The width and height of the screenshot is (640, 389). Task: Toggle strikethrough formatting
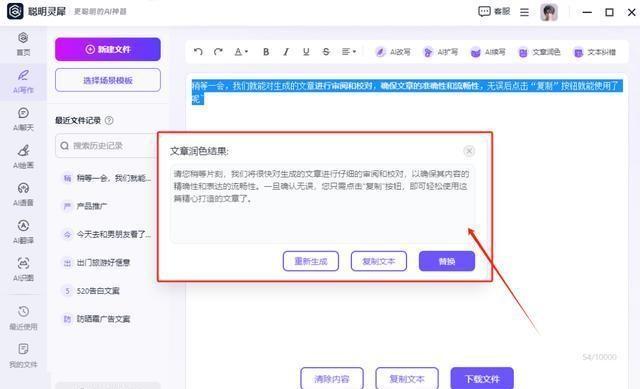(326, 52)
